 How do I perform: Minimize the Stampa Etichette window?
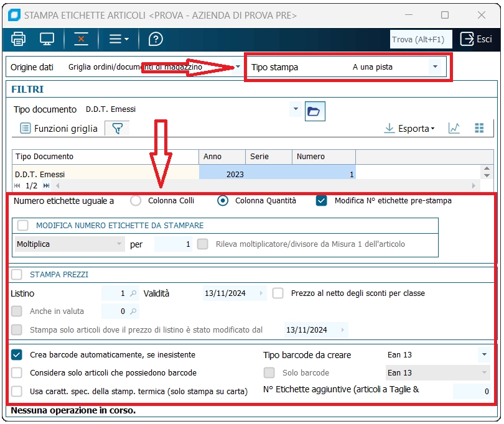[409, 15]
